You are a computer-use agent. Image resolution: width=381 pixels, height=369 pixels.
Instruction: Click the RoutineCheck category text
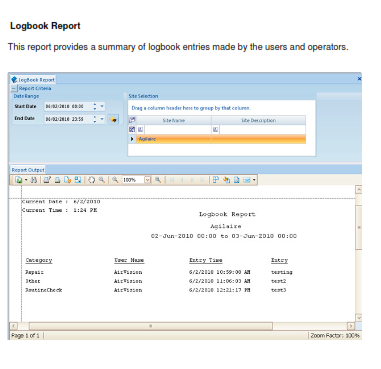(44, 290)
